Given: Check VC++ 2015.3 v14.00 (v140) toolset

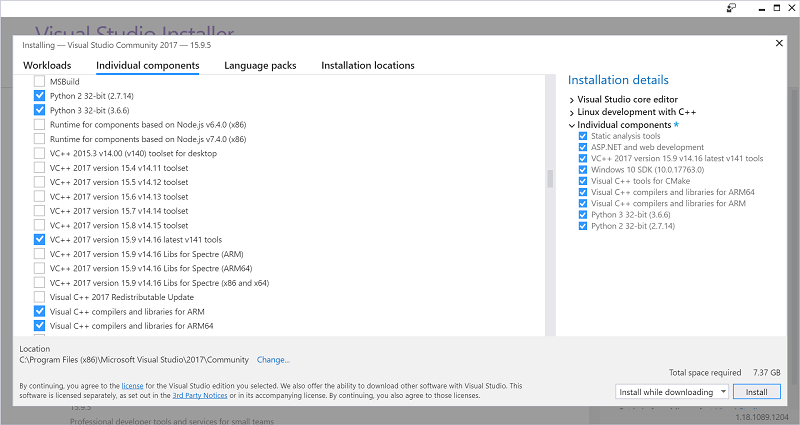Looking at the screenshot, I should pos(39,153).
